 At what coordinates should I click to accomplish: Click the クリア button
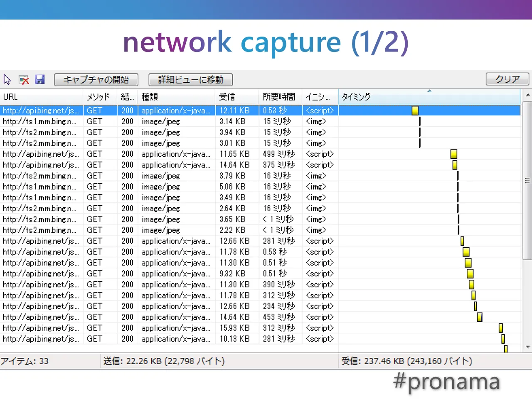(507, 79)
